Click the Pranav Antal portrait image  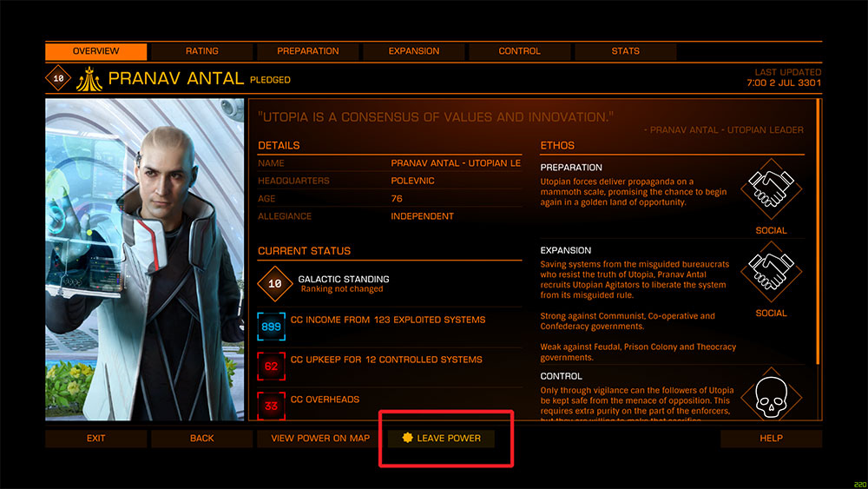[144, 260]
